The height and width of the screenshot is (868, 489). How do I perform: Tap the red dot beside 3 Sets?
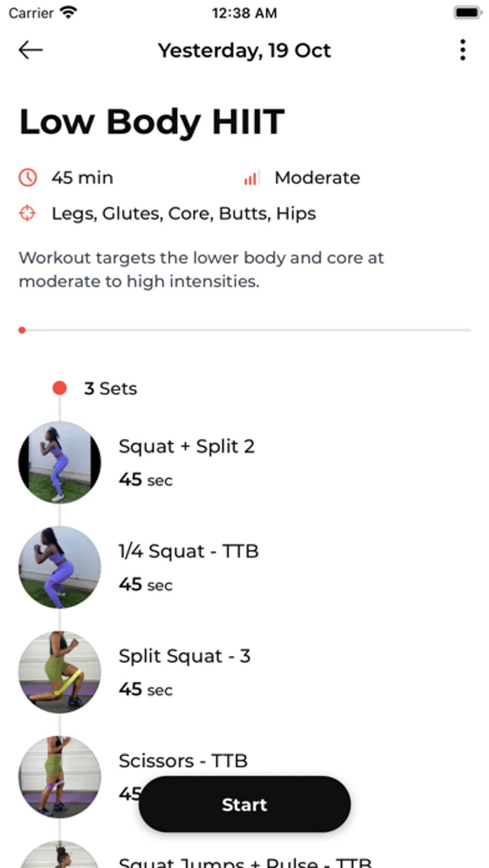coord(59,388)
